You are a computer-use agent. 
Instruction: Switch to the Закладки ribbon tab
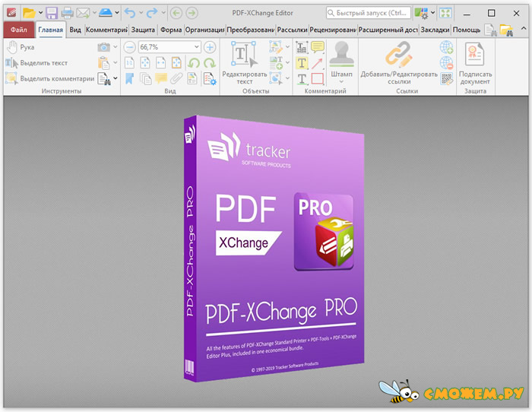(x=435, y=30)
